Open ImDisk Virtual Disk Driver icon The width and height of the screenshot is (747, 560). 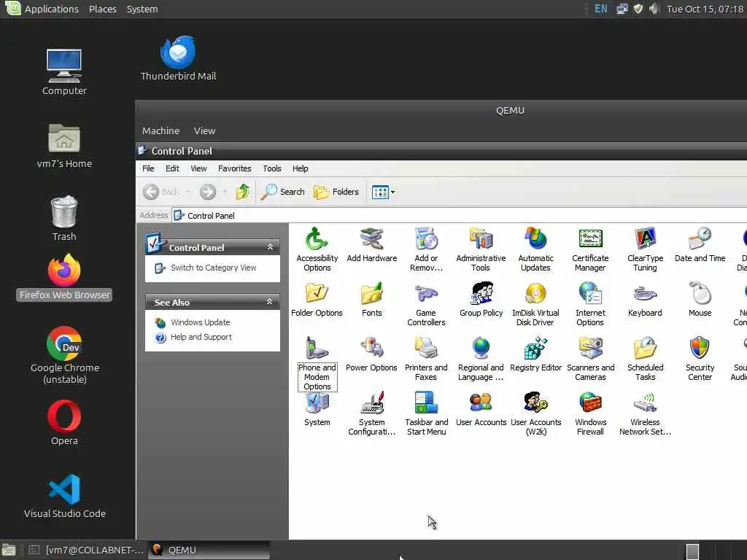[535, 304]
